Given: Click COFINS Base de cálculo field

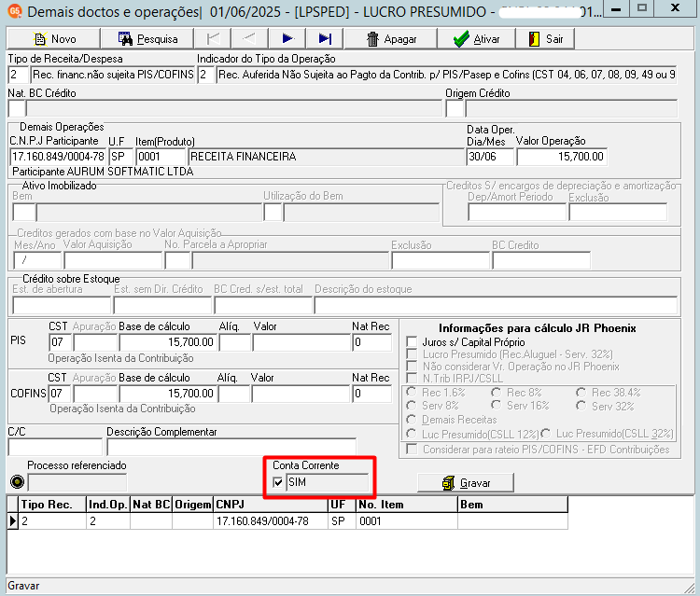Looking at the screenshot, I should click(x=168, y=394).
